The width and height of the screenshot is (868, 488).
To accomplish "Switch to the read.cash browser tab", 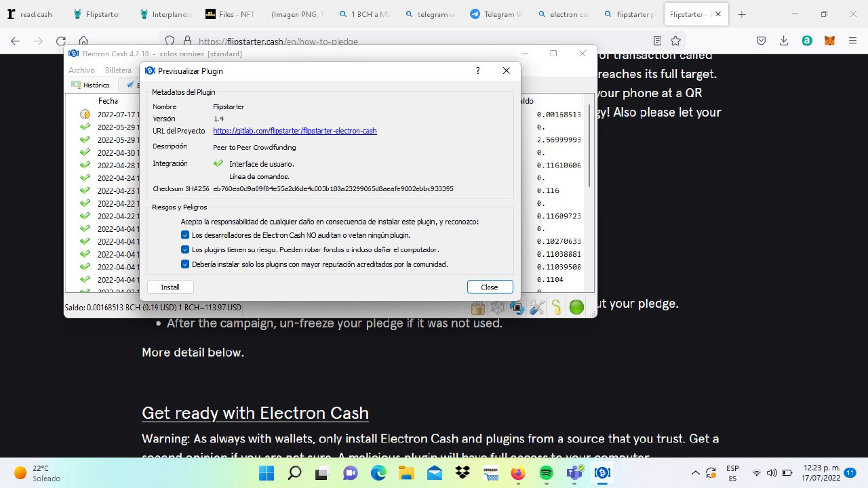I will (x=32, y=14).
